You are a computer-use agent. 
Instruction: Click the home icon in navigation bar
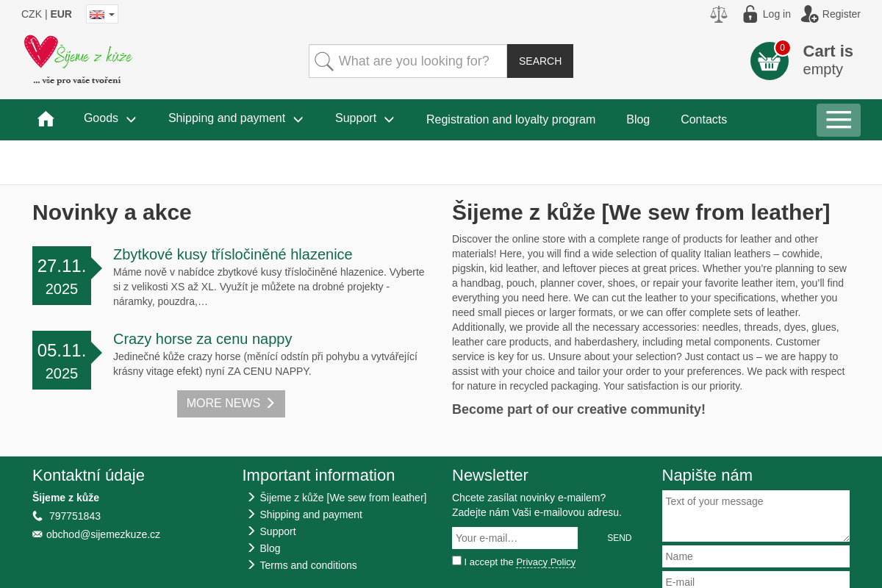(46, 119)
